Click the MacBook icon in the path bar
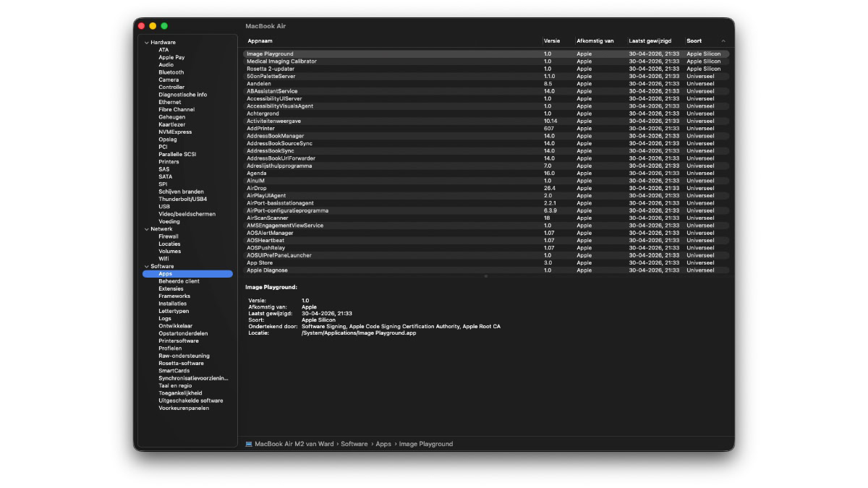Image resolution: width=868 pixels, height=488 pixels. (x=249, y=444)
